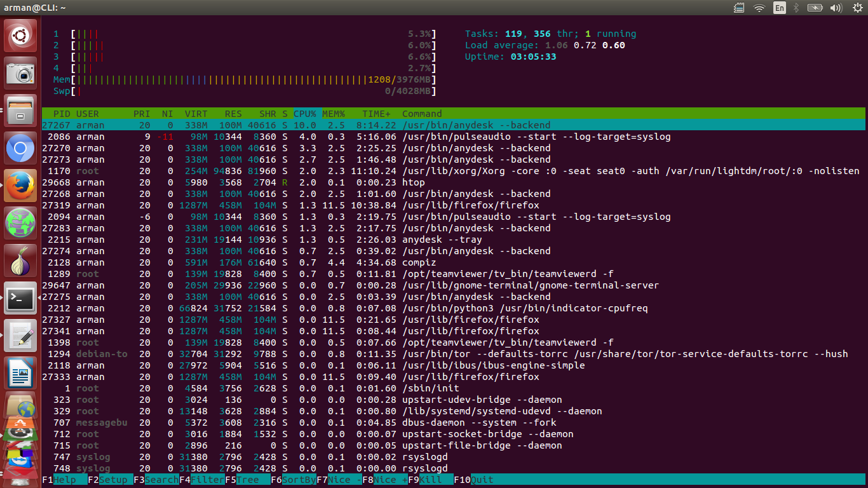Open the green-purple globe Tor Browser icon
Screen dimensions: 868x488
click(x=20, y=223)
